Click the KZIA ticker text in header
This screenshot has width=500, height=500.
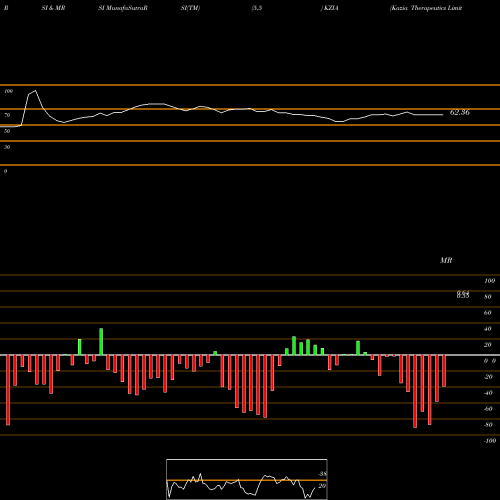coord(331,8)
